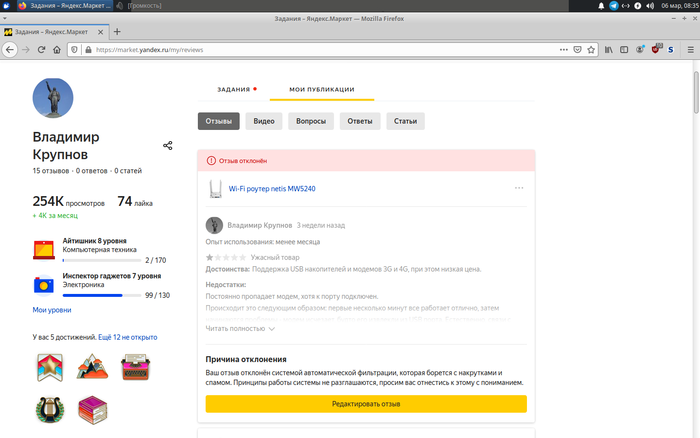Image resolution: width=700 pixels, height=438 pixels.
Task: Bookmark this page with the star icon
Action: 591,50
